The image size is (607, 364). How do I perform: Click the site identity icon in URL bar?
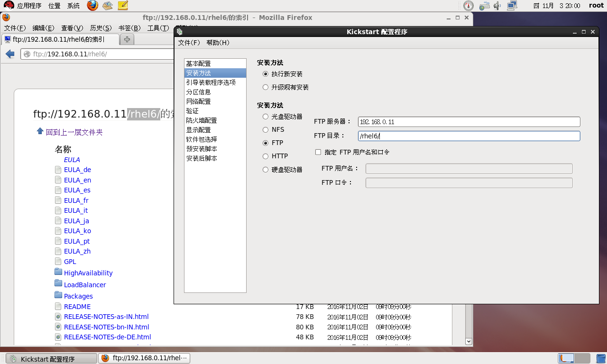[27, 54]
